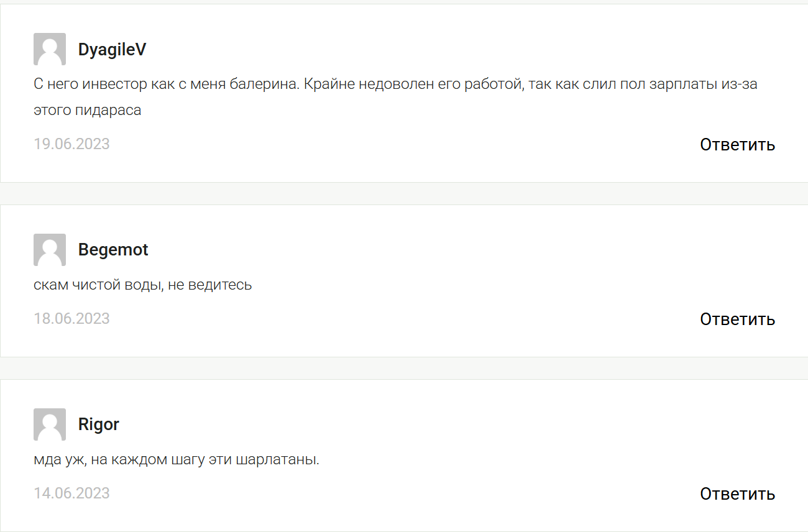
Task: Click the gray divider between DyagileV and Begemot comments
Action: click(x=404, y=193)
